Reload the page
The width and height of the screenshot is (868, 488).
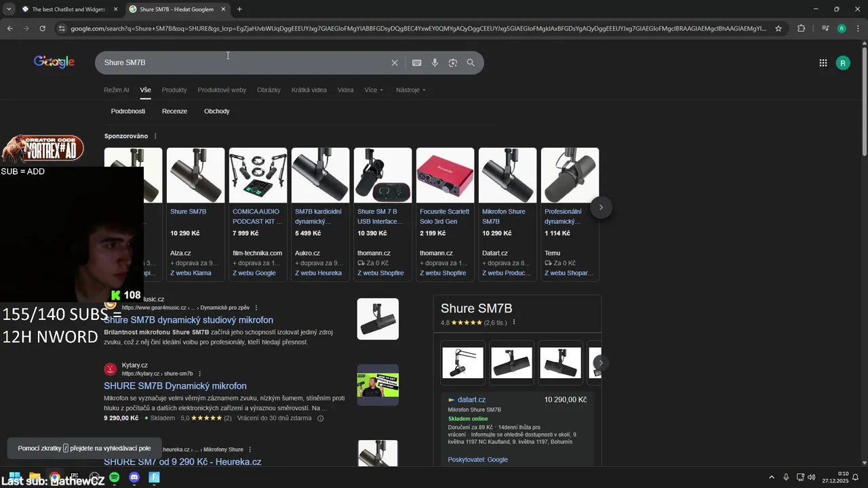42,28
